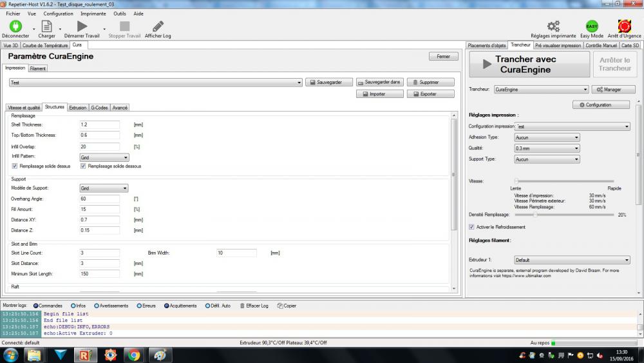
Task: Open the Fichier menu
Action: pyautogui.click(x=13, y=14)
